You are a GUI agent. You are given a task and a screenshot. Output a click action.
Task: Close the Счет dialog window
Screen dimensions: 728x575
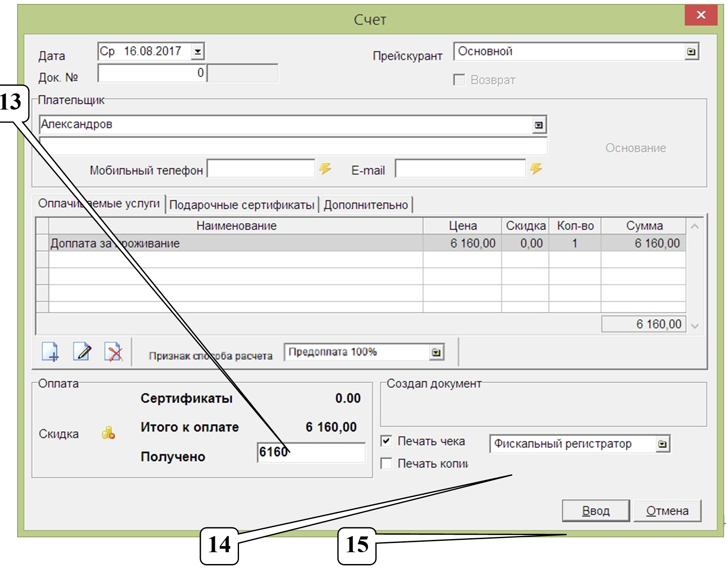coord(700,15)
